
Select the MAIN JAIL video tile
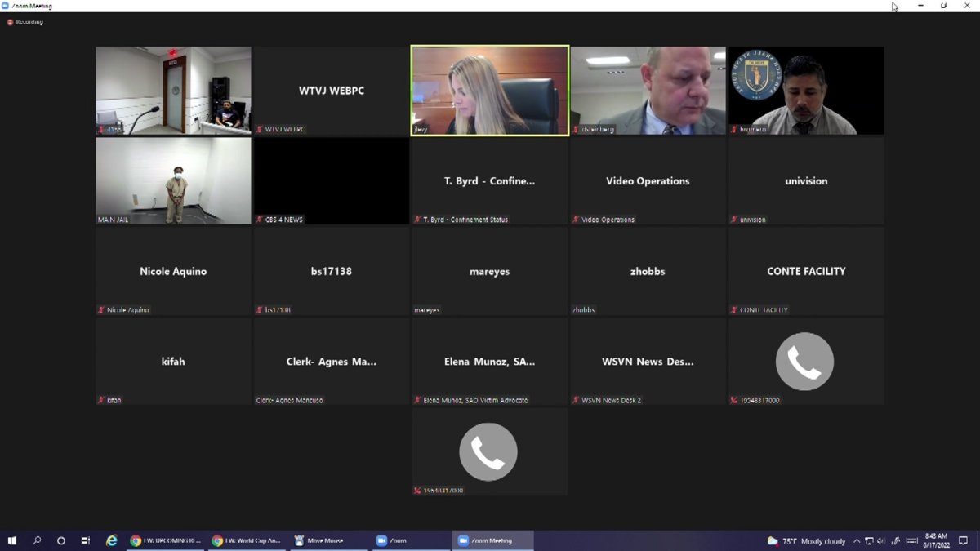point(173,180)
